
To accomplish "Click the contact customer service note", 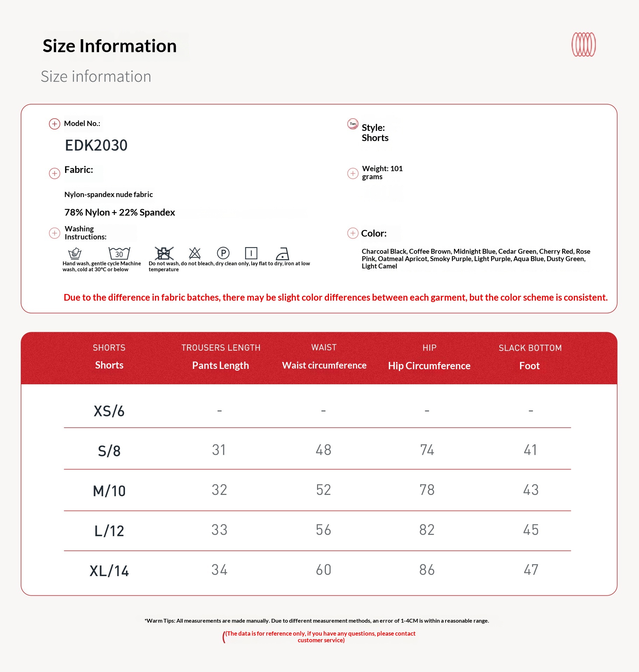I will tap(321, 637).
